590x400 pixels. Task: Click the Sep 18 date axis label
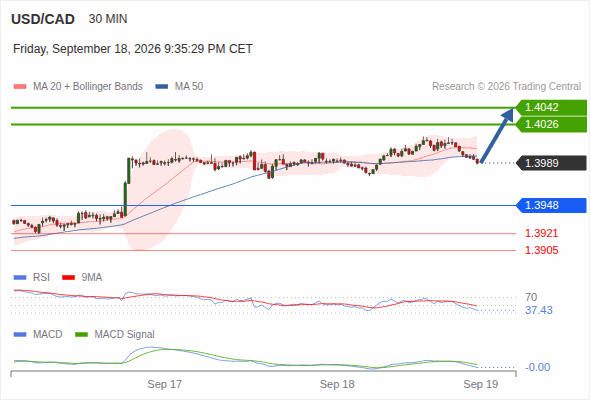[337, 384]
